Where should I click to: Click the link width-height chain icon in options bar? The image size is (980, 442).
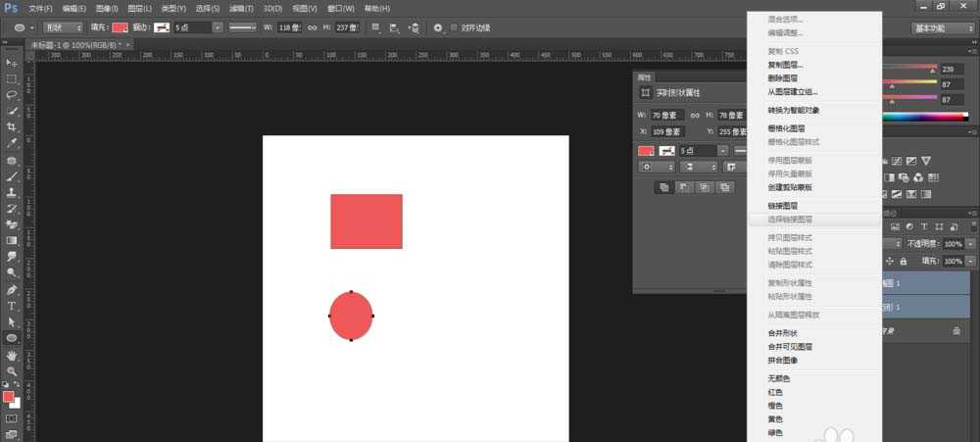point(313,27)
